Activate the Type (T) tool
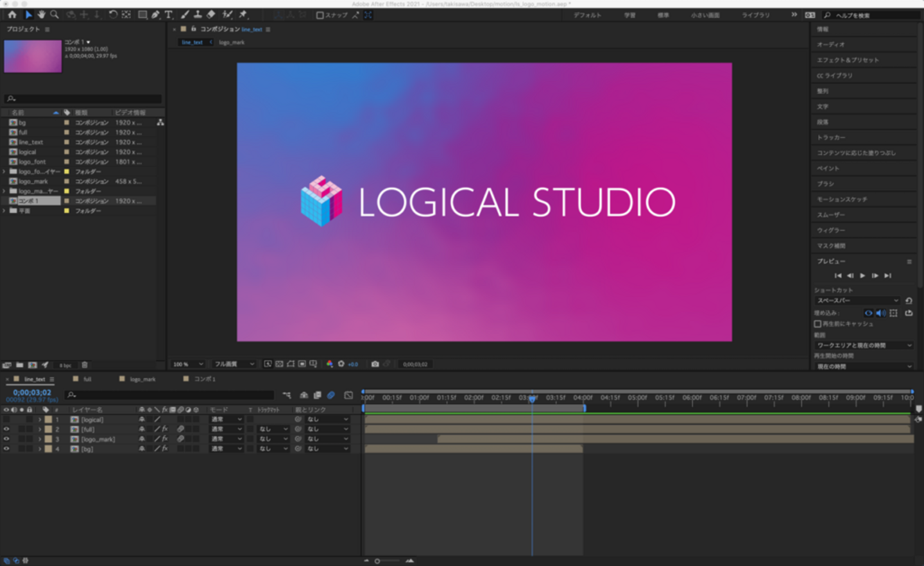 (169, 14)
